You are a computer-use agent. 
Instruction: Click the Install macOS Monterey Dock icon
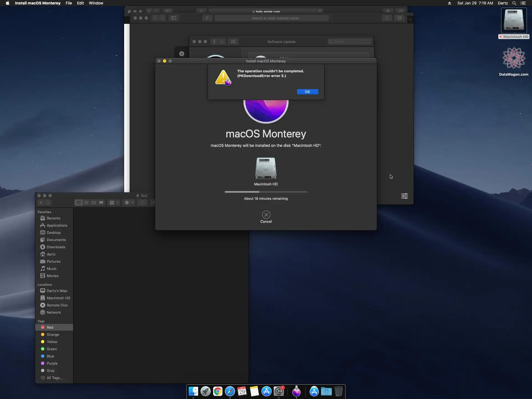[296, 391]
